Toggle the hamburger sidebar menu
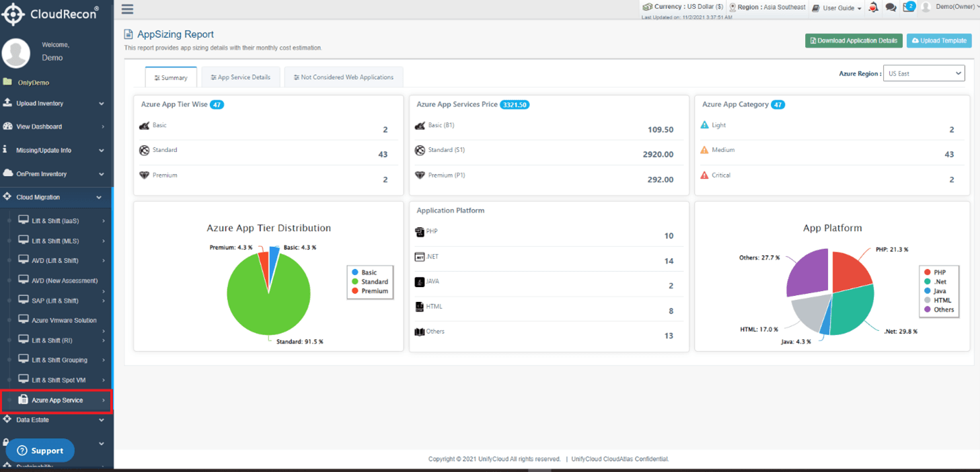 coord(127,9)
